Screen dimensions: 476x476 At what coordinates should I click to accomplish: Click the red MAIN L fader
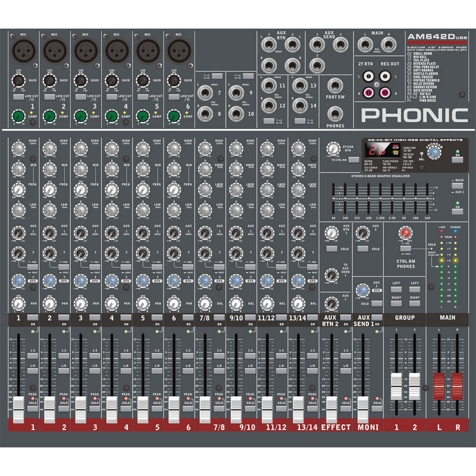coord(439,386)
